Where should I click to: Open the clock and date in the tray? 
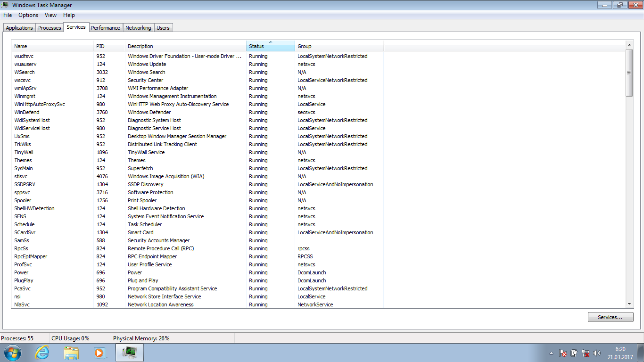click(x=620, y=353)
